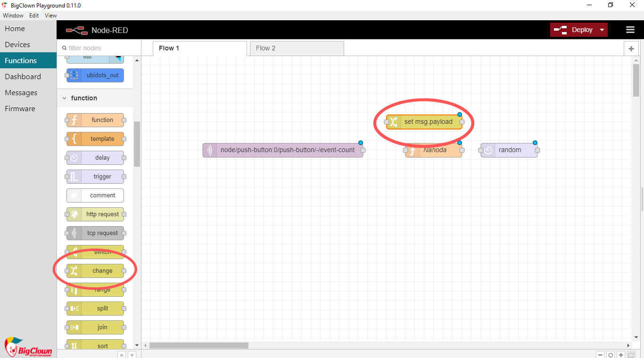Select the sort palette node
This screenshot has width=644, height=358.
[95, 345]
